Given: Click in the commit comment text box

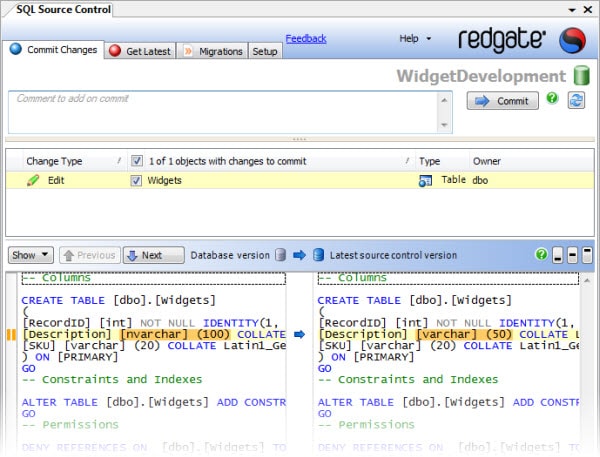Looking at the screenshot, I should (220, 110).
